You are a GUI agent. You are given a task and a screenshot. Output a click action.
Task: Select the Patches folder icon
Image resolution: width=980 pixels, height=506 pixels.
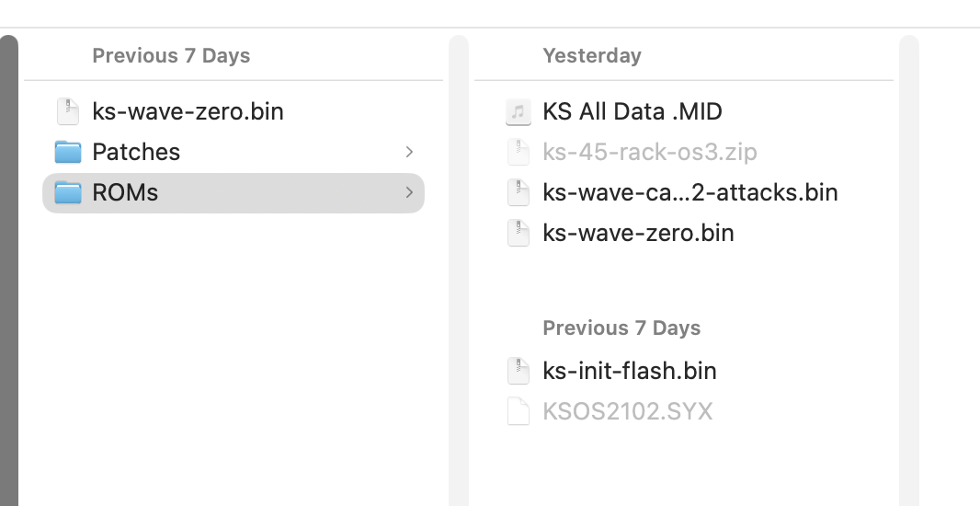pos(67,152)
